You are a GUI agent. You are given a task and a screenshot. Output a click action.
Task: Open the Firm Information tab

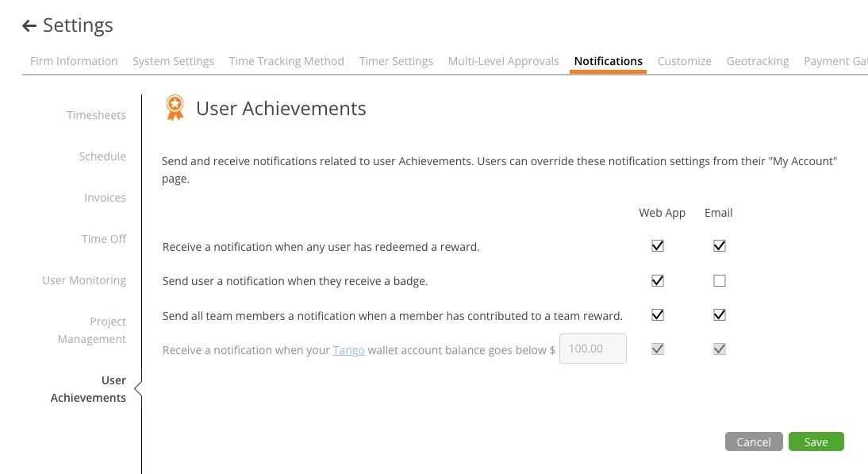pyautogui.click(x=74, y=61)
